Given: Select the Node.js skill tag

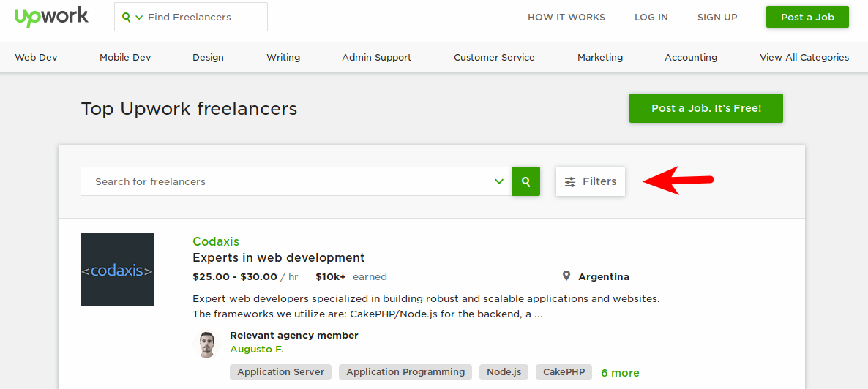Looking at the screenshot, I should pyautogui.click(x=504, y=372).
